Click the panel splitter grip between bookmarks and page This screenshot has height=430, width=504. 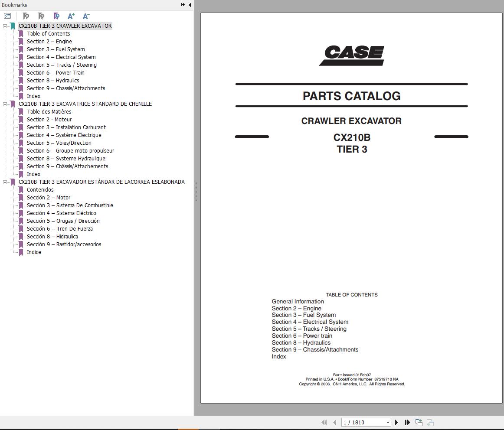pyautogui.click(x=196, y=192)
